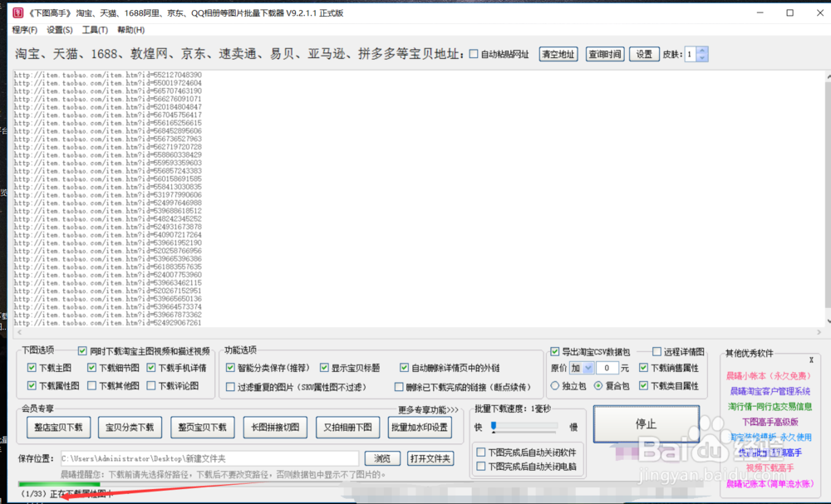Click the 又拍相册下图 button
Image resolution: width=831 pixels, height=504 pixels.
pyautogui.click(x=347, y=428)
